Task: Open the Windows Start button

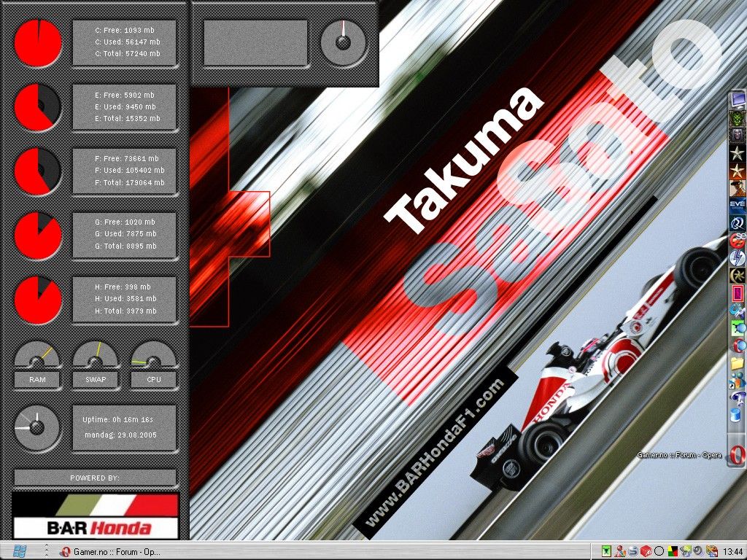Action: [20, 551]
